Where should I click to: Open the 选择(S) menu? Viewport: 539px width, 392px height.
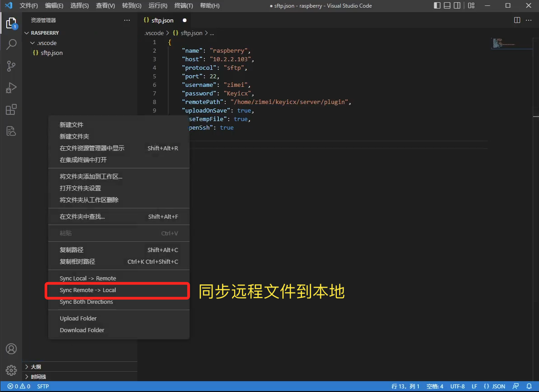click(79, 5)
